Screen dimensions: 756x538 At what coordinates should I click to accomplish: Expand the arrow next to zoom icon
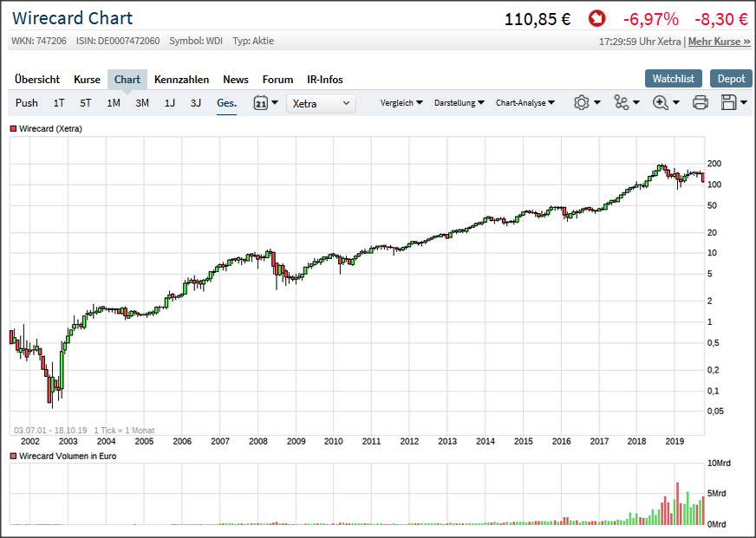(676, 102)
